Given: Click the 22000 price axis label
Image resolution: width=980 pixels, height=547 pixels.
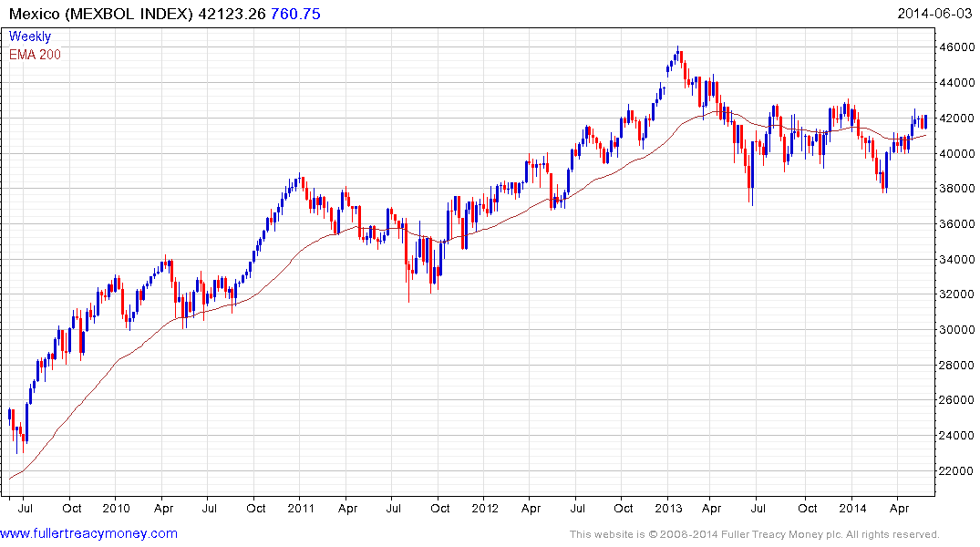Looking at the screenshot, I should click(957, 470).
